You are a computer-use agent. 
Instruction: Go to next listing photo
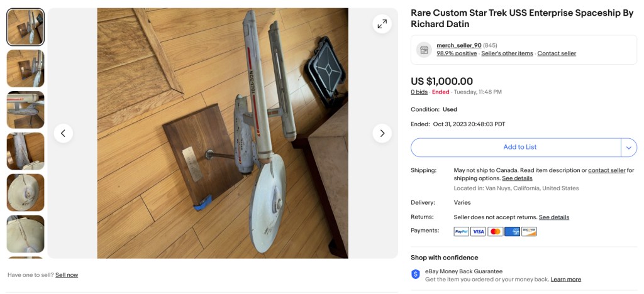pos(382,133)
